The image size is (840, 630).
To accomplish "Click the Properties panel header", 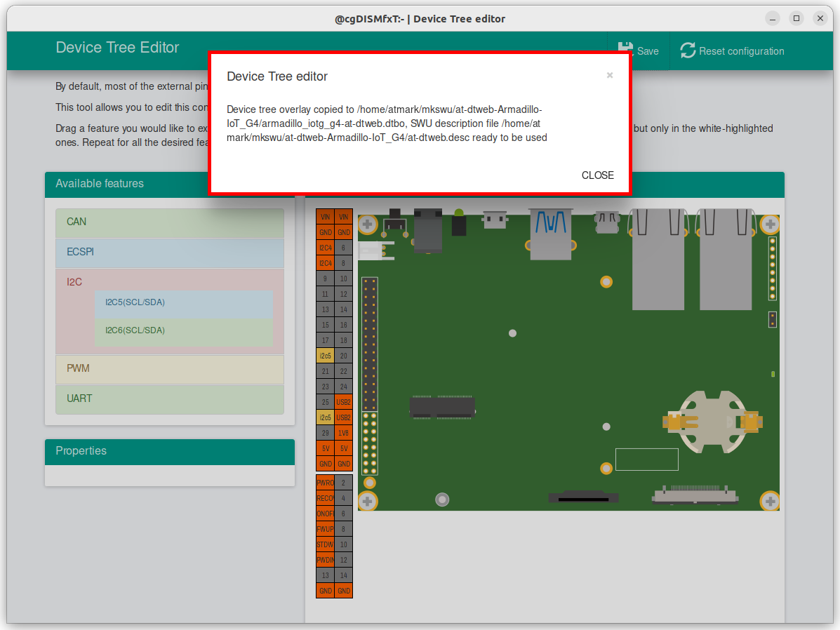I will (169, 451).
